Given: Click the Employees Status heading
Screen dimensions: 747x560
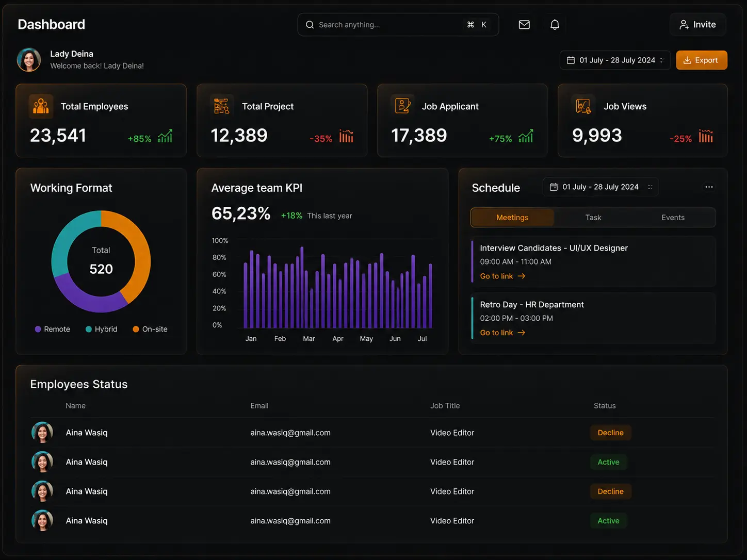Looking at the screenshot, I should 79,384.
